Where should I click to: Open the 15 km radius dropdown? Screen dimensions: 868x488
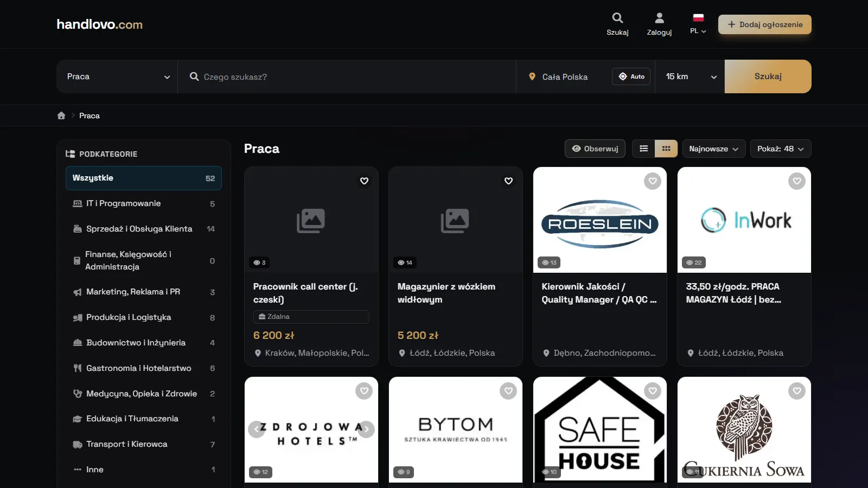690,76
